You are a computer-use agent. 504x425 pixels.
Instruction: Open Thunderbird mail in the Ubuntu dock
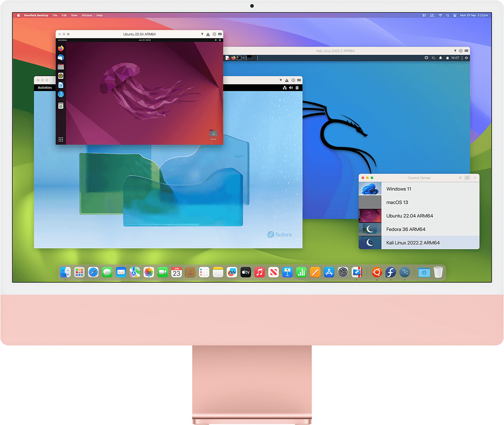[60, 58]
